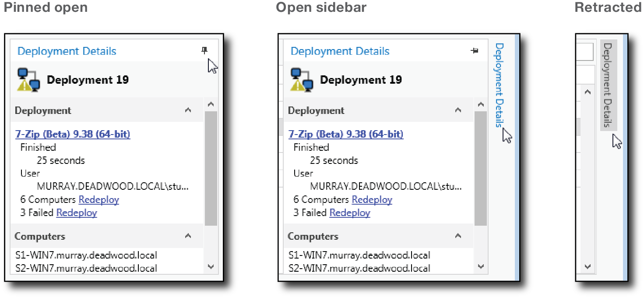Image resolution: width=644 pixels, height=298 pixels.
Task: Pin the open sidebar using its horizontal pushpin
Action: tap(474, 51)
